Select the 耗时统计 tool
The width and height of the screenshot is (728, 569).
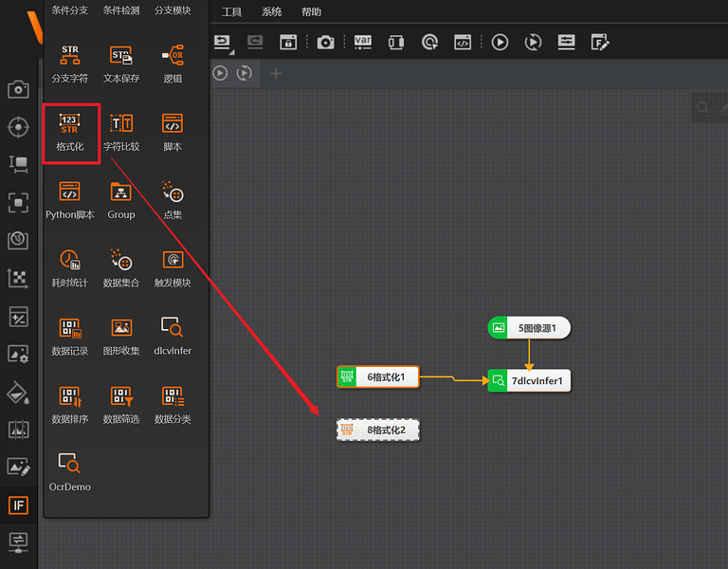click(x=69, y=268)
